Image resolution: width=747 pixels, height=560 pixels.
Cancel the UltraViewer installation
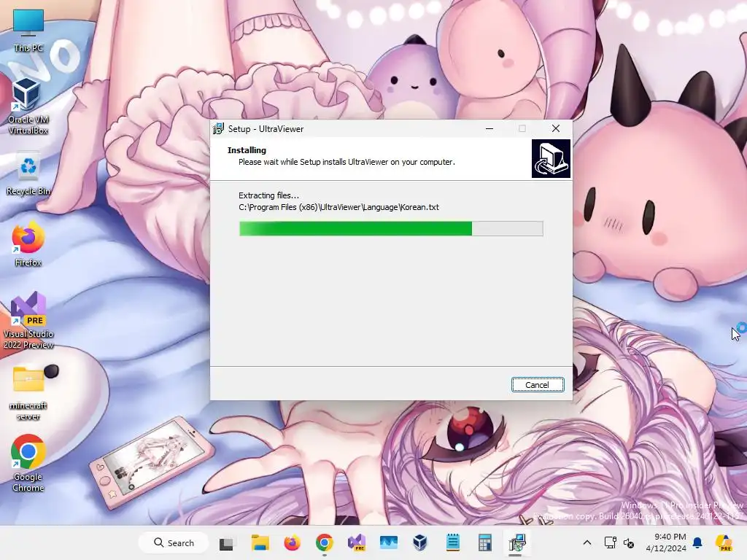tap(538, 385)
